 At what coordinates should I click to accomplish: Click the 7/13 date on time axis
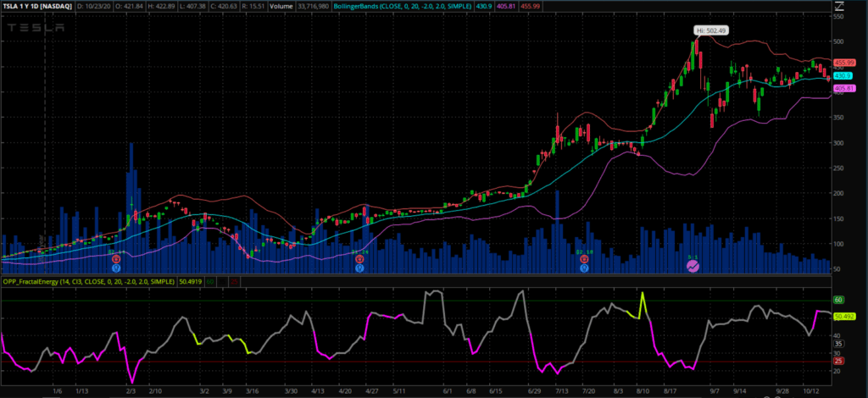coord(562,391)
